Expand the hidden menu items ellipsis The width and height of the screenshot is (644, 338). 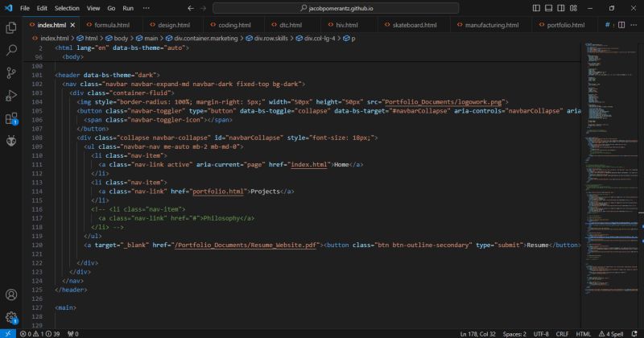147,8
